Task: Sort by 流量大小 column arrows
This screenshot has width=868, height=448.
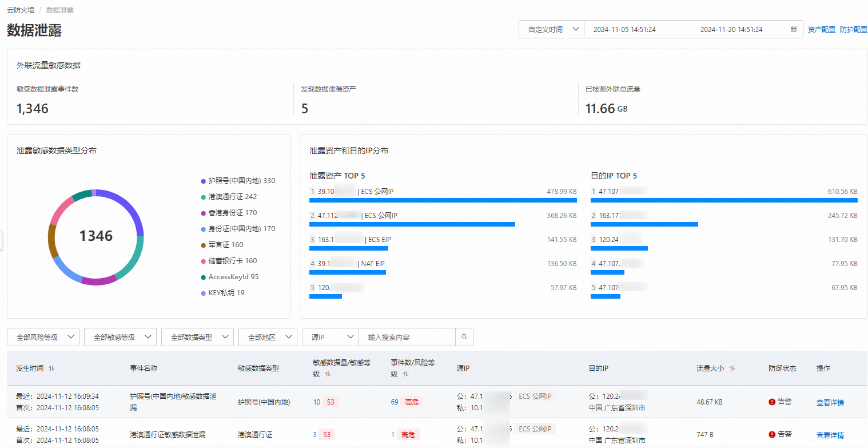Action: (x=732, y=368)
